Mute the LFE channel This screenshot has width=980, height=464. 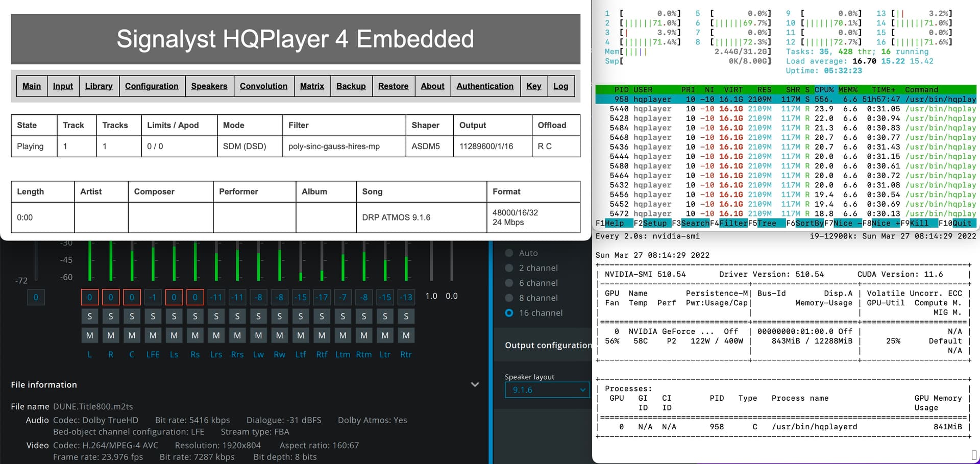pos(153,335)
